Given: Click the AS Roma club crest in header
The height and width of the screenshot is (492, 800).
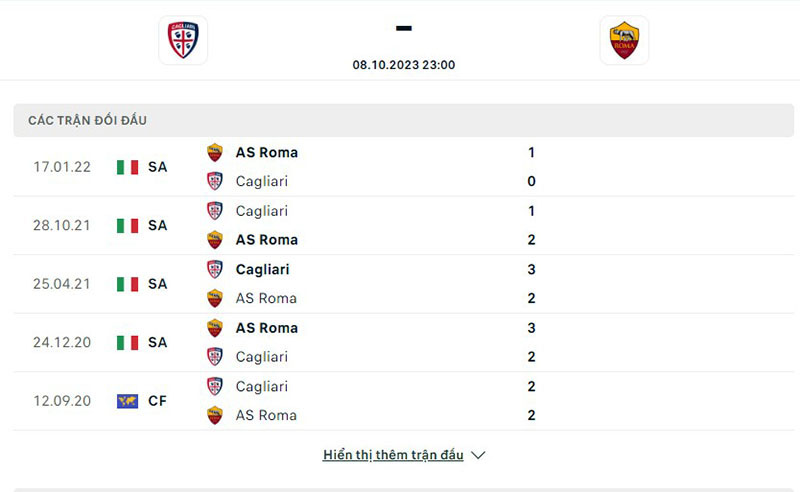Looking at the screenshot, I should [x=624, y=40].
